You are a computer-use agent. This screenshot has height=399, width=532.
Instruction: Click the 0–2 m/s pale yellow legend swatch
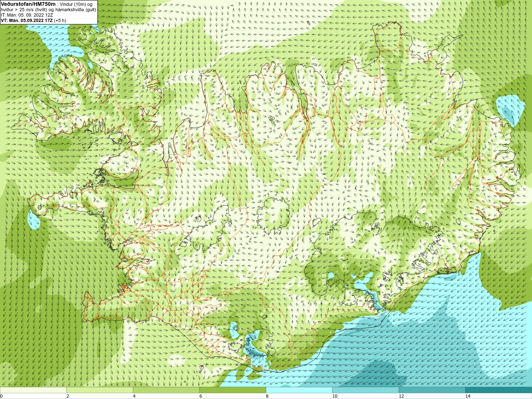pos(33,390)
